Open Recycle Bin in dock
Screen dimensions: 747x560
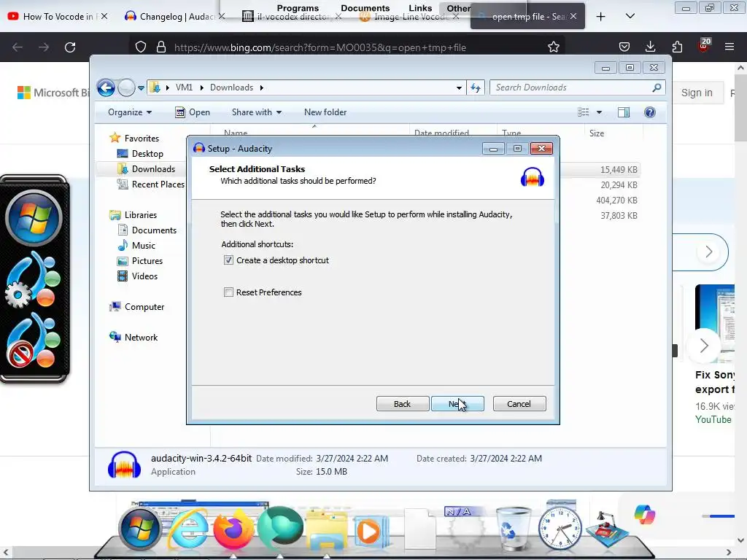512,529
